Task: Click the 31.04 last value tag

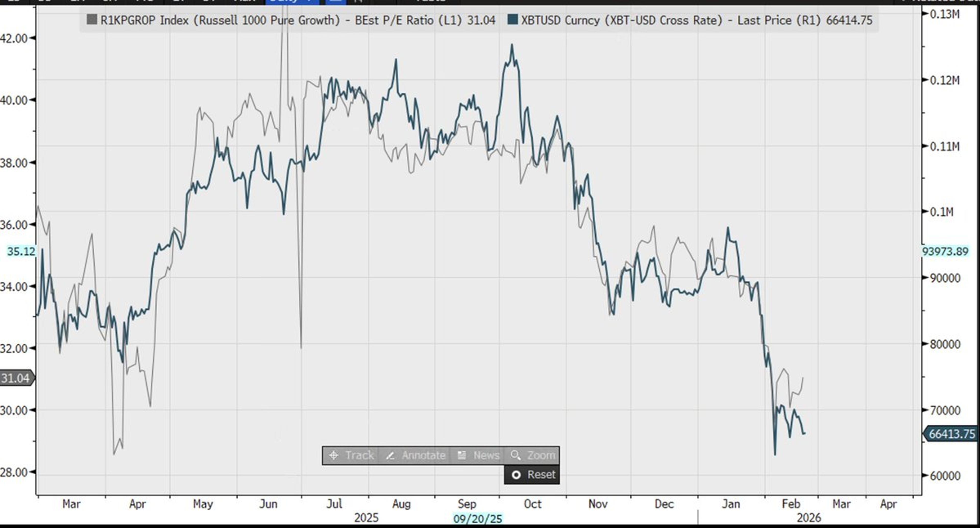Action: point(16,378)
